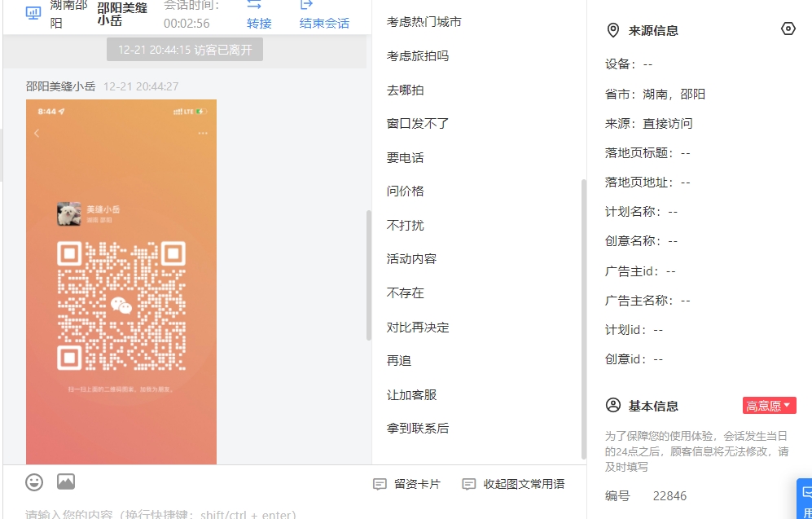Select quick phrase 窗口发不了
This screenshot has width=812, height=519.
418,124
